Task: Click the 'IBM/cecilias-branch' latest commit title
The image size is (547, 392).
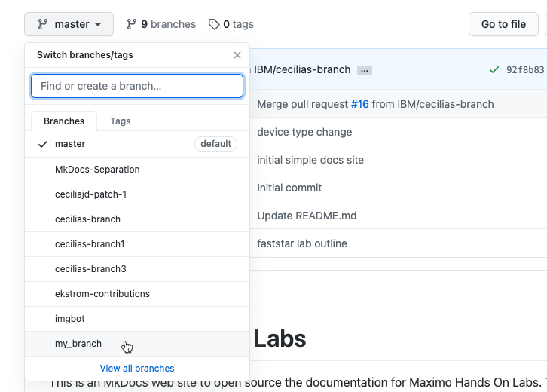Action: [x=302, y=69]
